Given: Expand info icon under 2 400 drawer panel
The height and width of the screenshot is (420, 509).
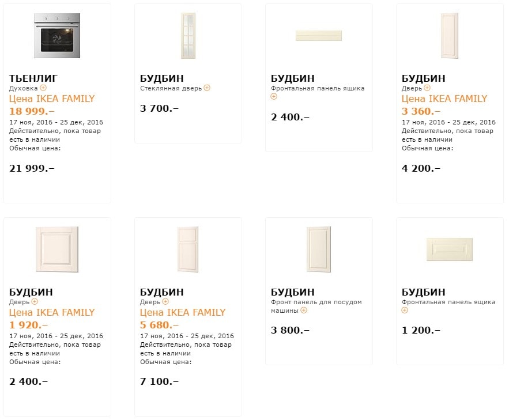Looking at the screenshot, I should tap(274, 97).
